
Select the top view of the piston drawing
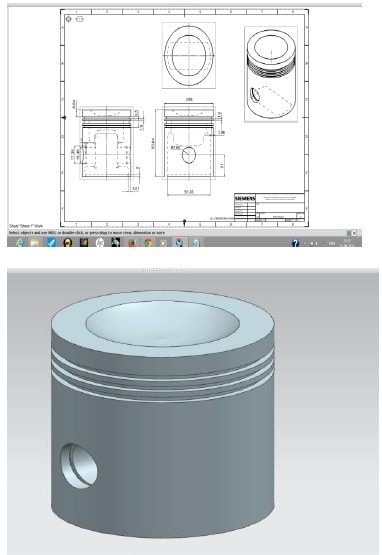coord(189,55)
